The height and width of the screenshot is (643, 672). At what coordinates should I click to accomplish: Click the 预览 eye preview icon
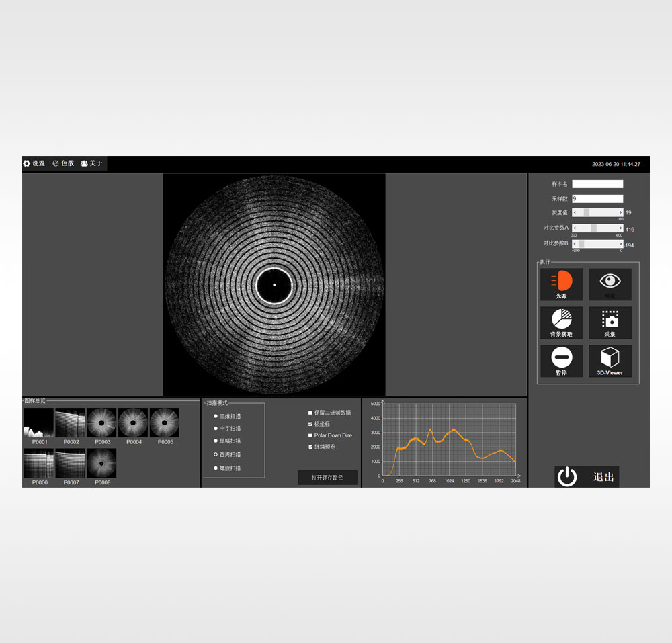coord(610,281)
